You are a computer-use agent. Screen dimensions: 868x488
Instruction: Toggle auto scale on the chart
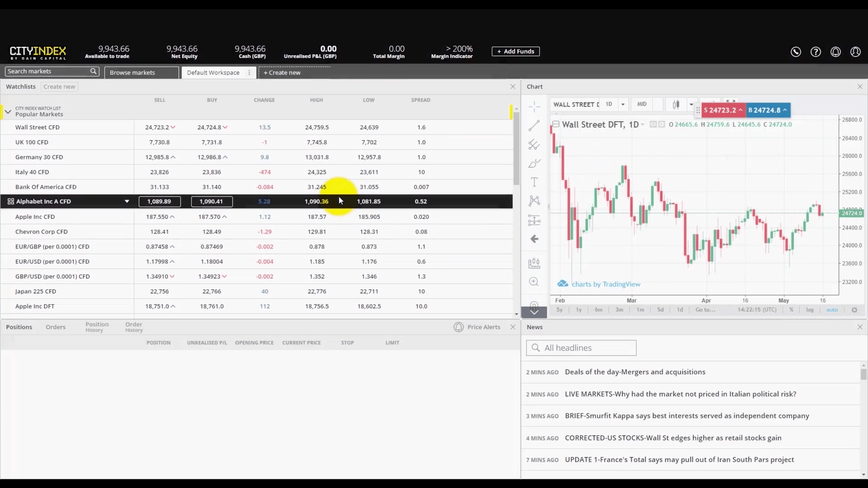tap(832, 310)
